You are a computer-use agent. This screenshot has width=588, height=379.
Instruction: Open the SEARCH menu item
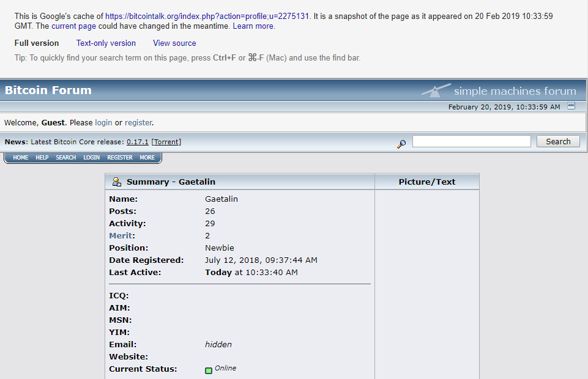point(66,158)
